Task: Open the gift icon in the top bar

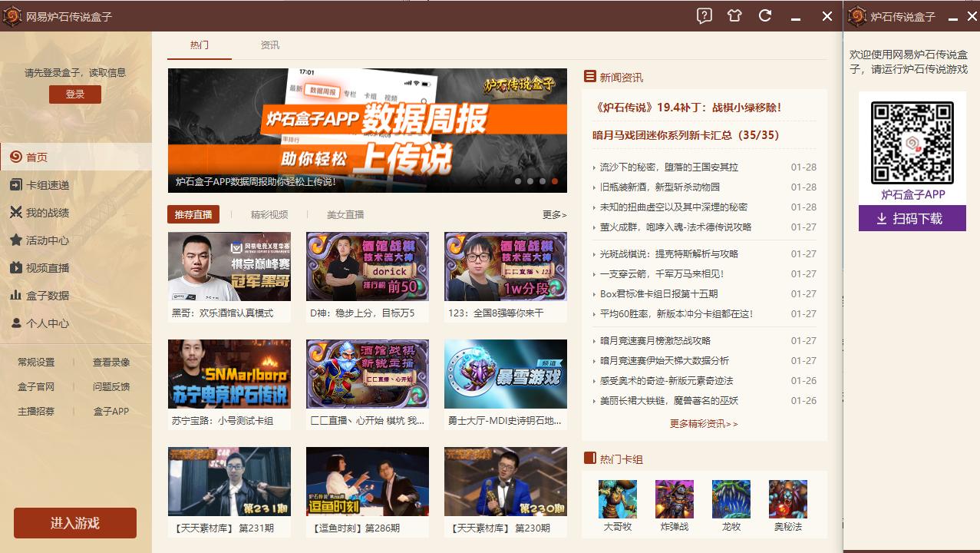Action: coord(735,15)
